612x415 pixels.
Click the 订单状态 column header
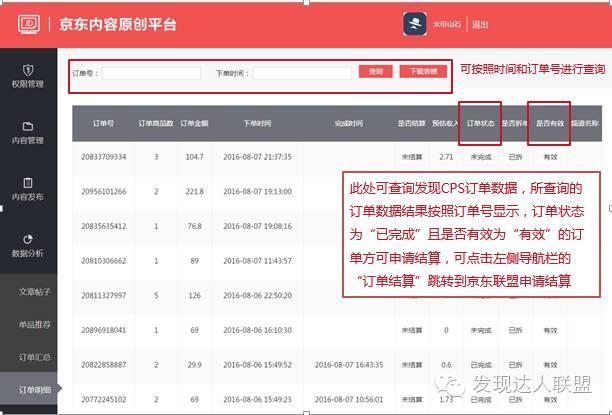481,123
